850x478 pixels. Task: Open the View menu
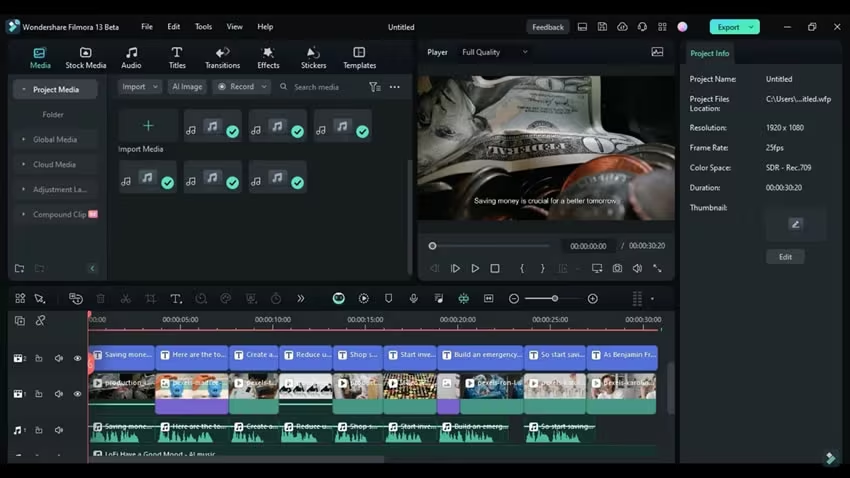click(x=234, y=27)
